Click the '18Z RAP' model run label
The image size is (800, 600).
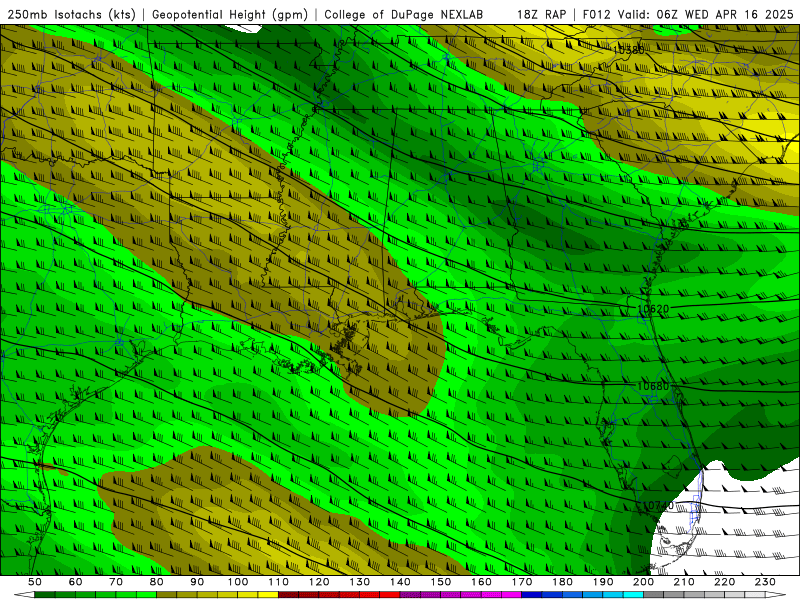click(541, 14)
